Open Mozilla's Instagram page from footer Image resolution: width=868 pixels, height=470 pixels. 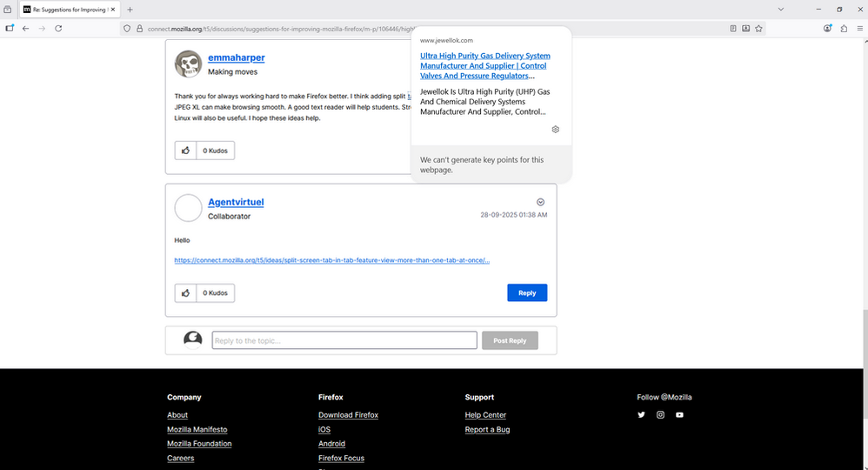(x=660, y=415)
